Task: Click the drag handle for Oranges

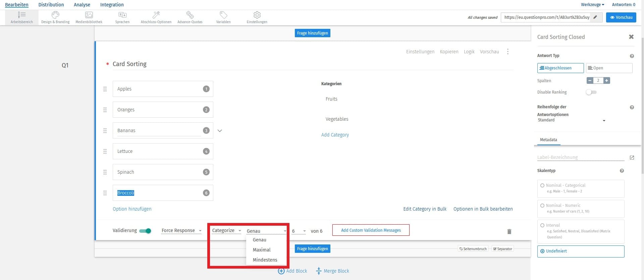Action: click(105, 110)
